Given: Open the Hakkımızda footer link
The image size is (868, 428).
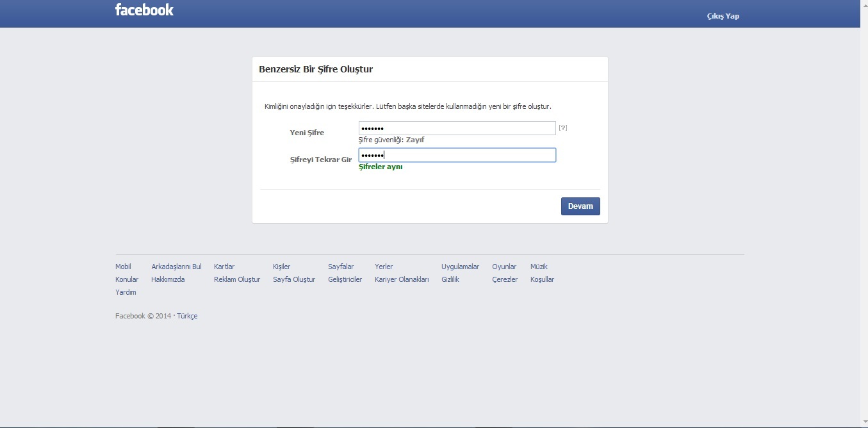Looking at the screenshot, I should tap(168, 279).
